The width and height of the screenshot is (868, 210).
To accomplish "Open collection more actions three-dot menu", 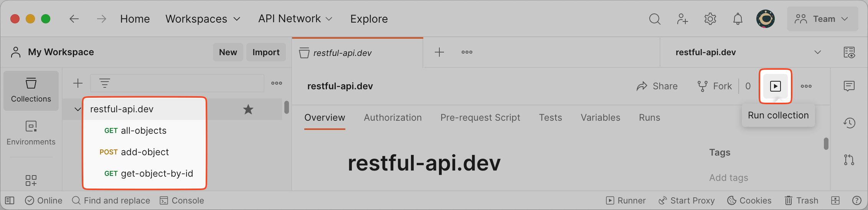I will (x=806, y=86).
